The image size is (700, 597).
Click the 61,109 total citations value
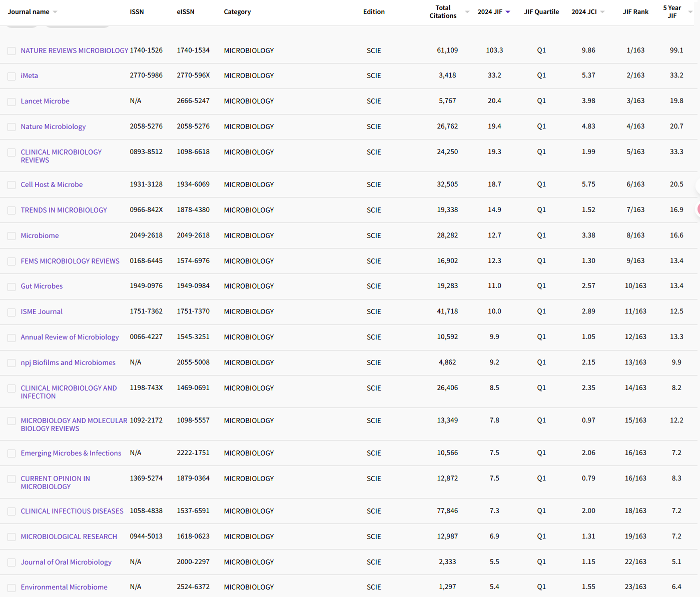click(447, 50)
